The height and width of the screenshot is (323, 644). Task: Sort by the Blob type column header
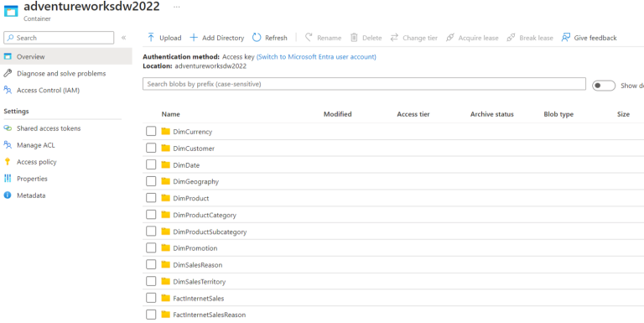[x=558, y=114]
